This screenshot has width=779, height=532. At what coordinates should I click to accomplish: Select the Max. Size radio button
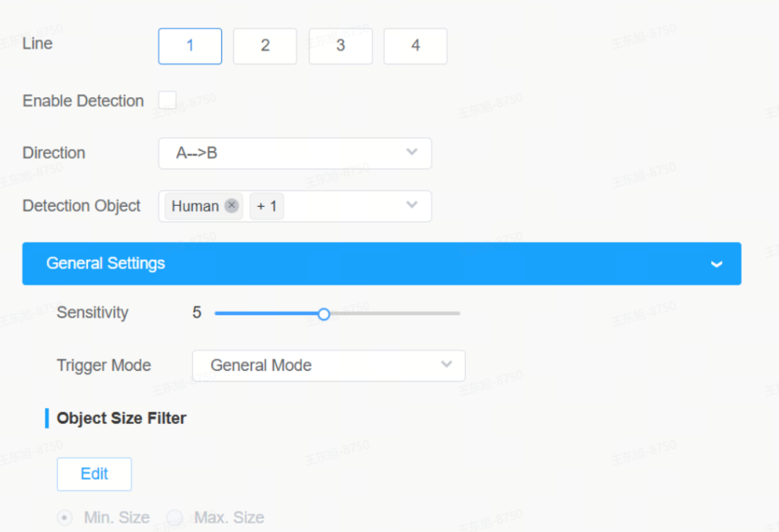[x=175, y=517]
